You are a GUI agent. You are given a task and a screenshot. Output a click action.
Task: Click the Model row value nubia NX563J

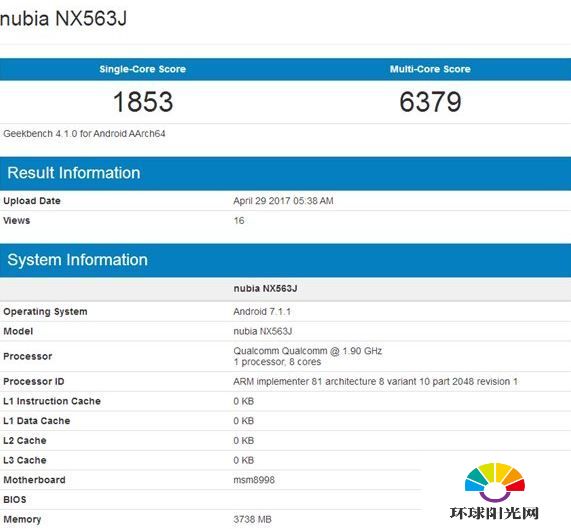pos(263,331)
